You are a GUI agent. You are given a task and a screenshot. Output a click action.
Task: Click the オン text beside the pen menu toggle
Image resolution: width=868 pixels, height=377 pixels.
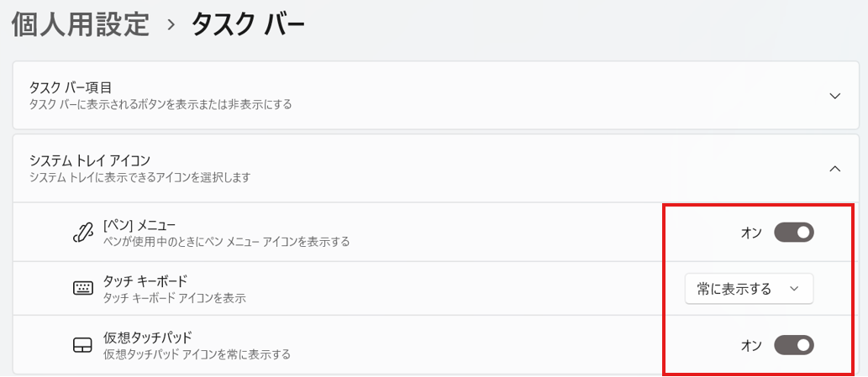[x=751, y=233]
